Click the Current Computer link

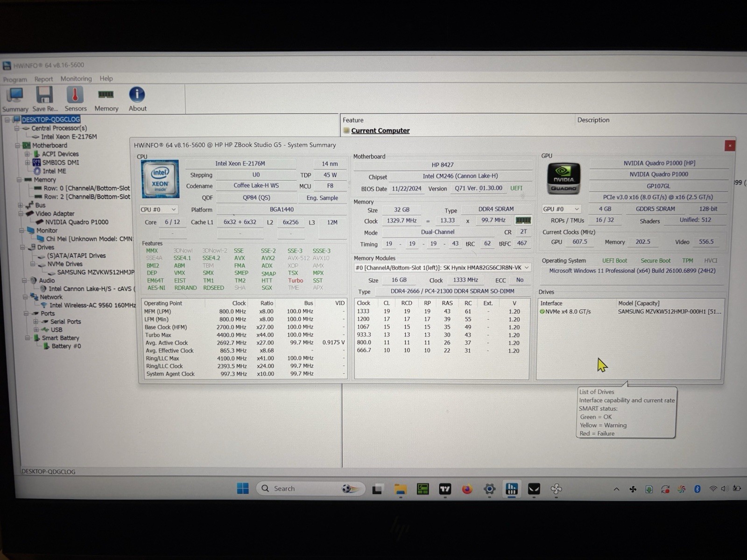[380, 131]
